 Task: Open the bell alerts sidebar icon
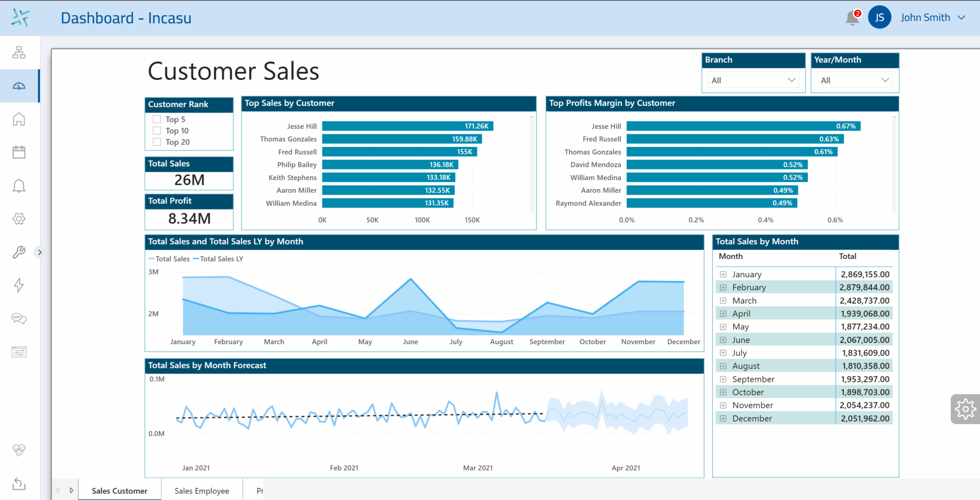[x=19, y=186]
